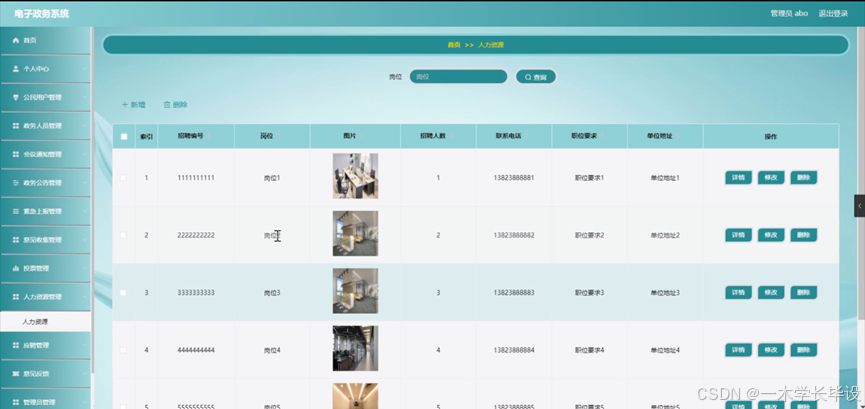Sort by 职位要求 column sort arrows
The width and height of the screenshot is (865, 409).
(x=602, y=136)
